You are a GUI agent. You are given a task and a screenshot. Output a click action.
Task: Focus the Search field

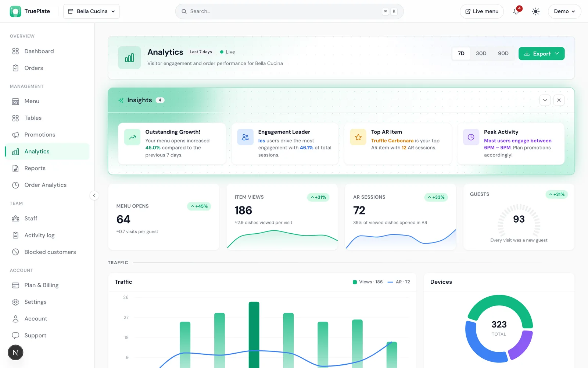(289, 11)
